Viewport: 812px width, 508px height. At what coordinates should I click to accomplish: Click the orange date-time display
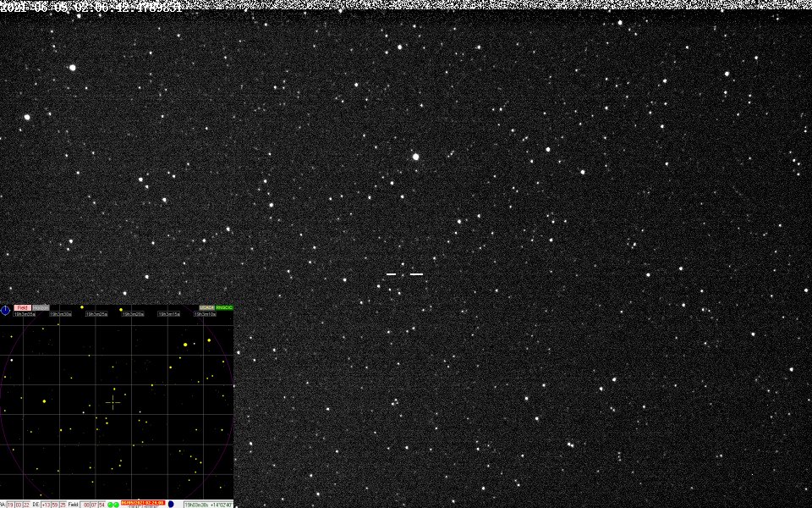142,503
